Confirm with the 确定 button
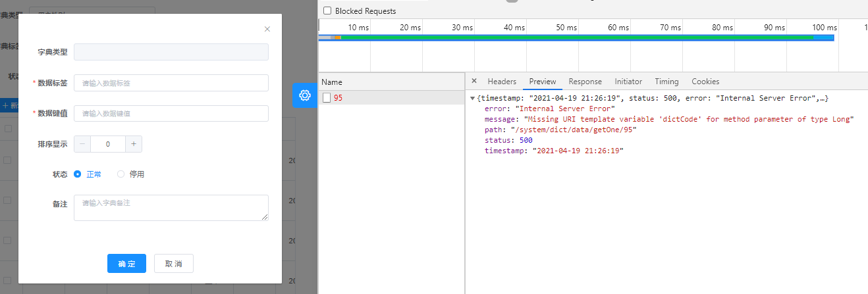Viewport: 868px width, 294px height. (x=126, y=264)
